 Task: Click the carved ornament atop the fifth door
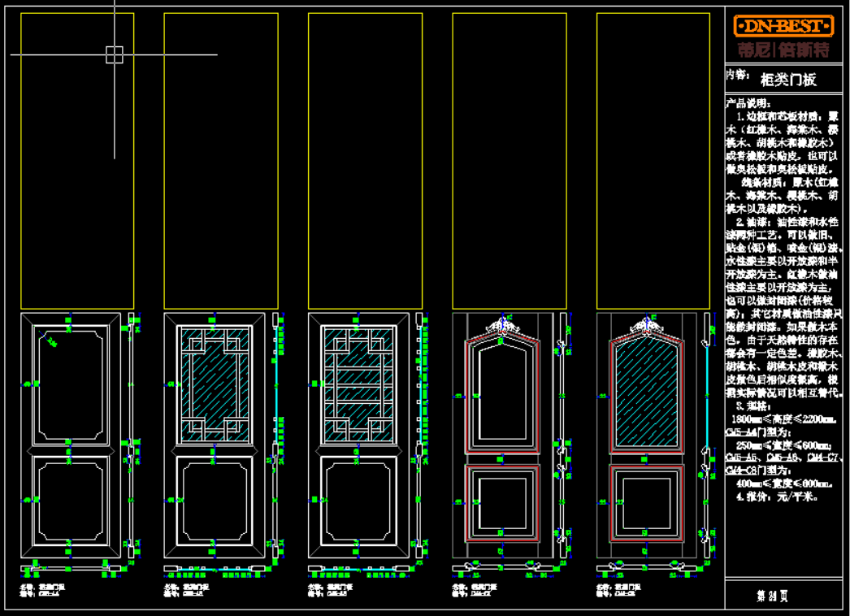(x=645, y=326)
